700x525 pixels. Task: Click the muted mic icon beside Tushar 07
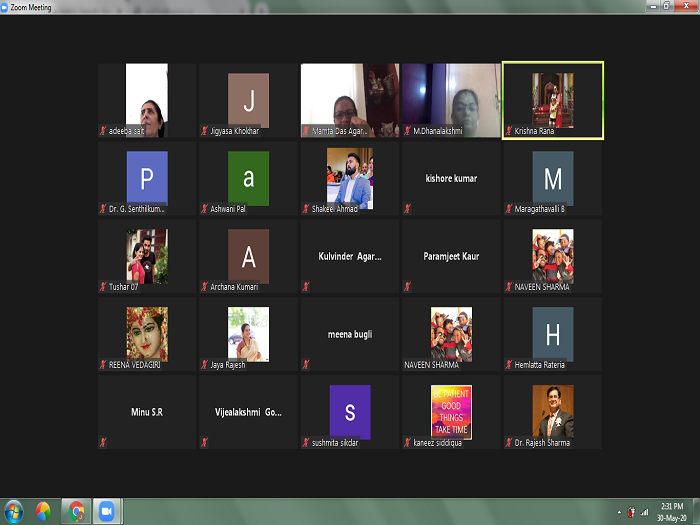[103, 287]
